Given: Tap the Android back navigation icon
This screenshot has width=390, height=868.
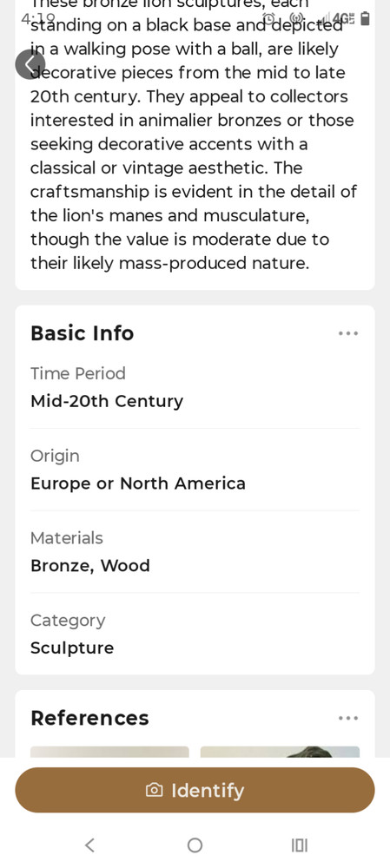Looking at the screenshot, I should coord(89,845).
